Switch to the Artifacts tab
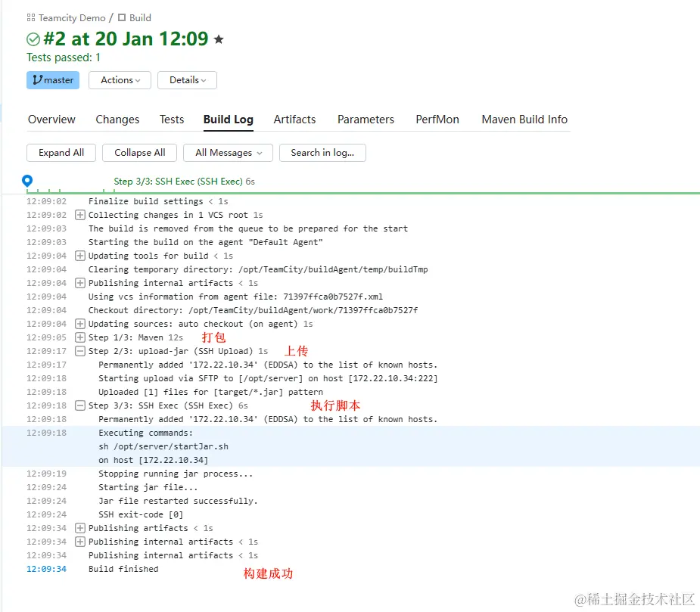Image resolution: width=700 pixels, height=612 pixels. tap(294, 120)
